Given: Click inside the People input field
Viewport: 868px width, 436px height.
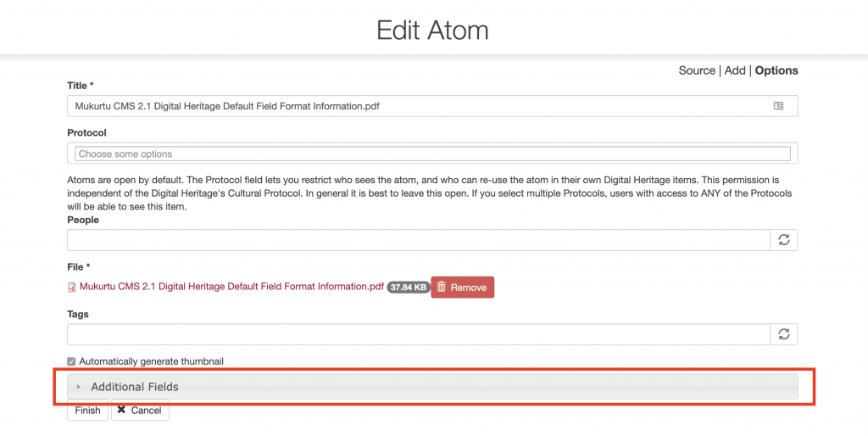Looking at the screenshot, I should (x=419, y=240).
